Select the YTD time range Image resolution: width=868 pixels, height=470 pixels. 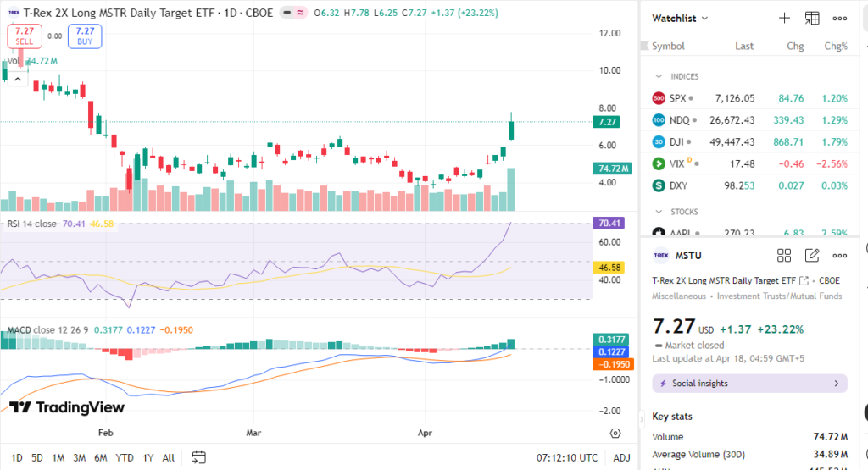tap(125, 457)
